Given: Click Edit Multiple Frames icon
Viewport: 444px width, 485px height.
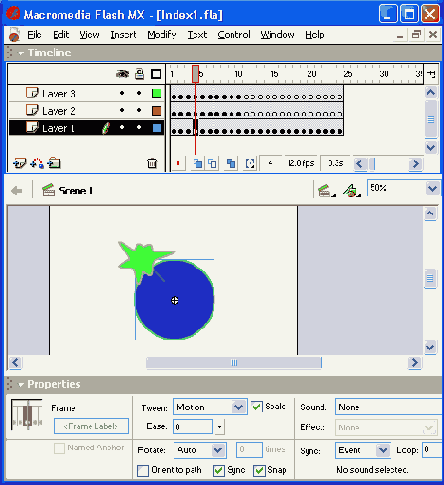Looking at the screenshot, I should click(x=231, y=163).
